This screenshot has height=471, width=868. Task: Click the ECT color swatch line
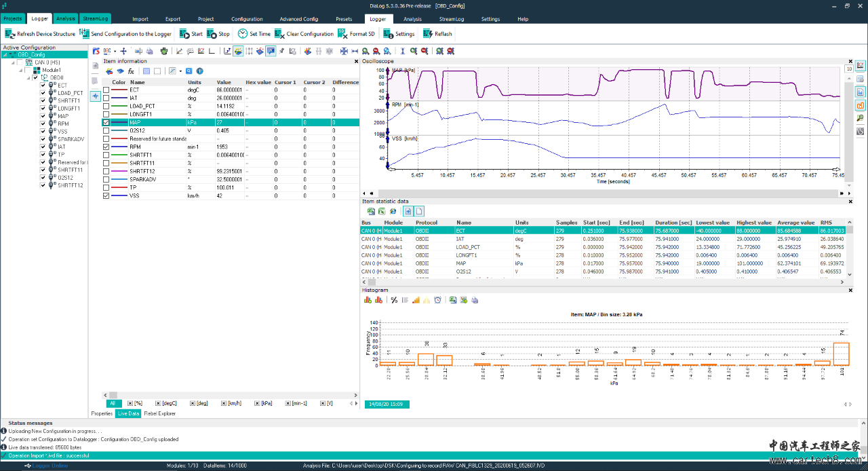click(x=119, y=90)
